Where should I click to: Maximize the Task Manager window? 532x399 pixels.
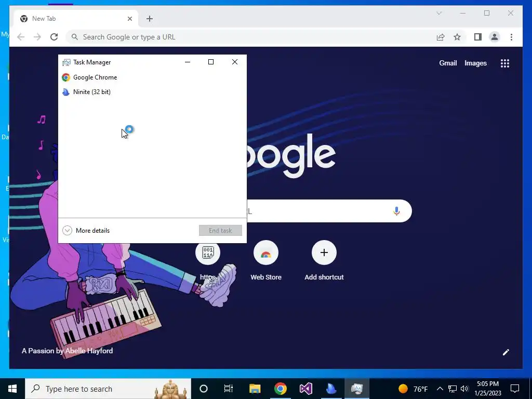[211, 62]
